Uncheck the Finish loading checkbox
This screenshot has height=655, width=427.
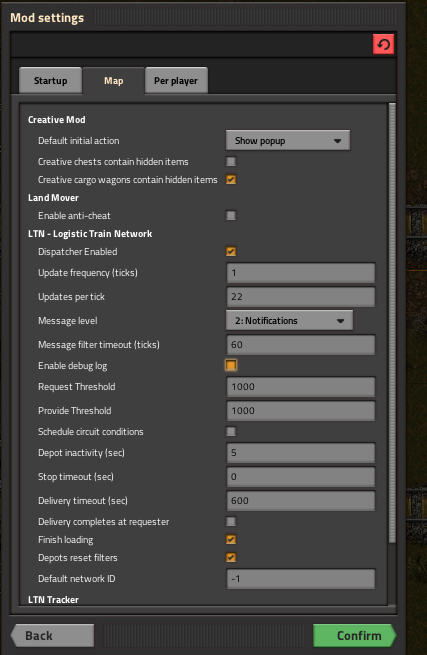point(231,540)
